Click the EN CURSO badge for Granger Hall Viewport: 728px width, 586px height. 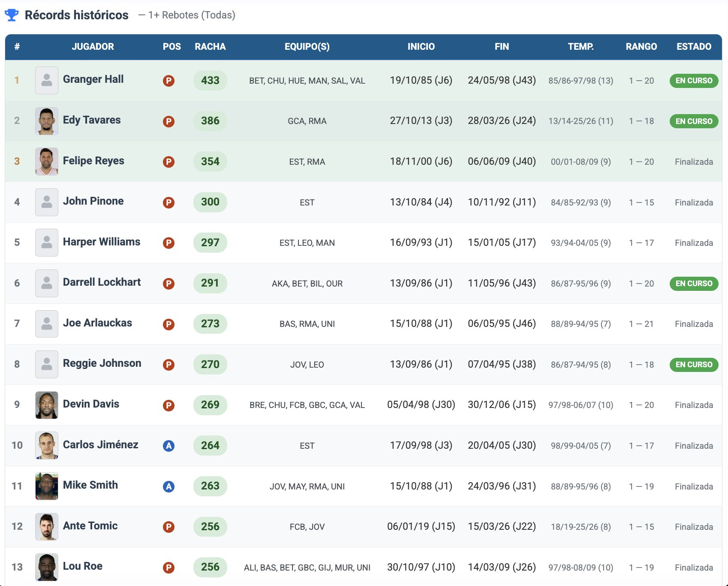[x=693, y=81]
